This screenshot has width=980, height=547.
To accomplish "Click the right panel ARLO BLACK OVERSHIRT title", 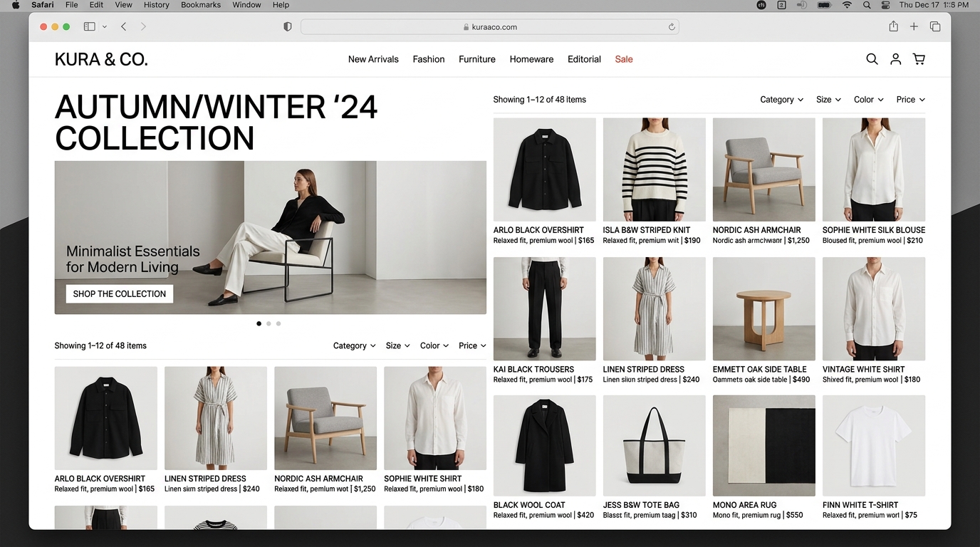I will click(x=538, y=230).
